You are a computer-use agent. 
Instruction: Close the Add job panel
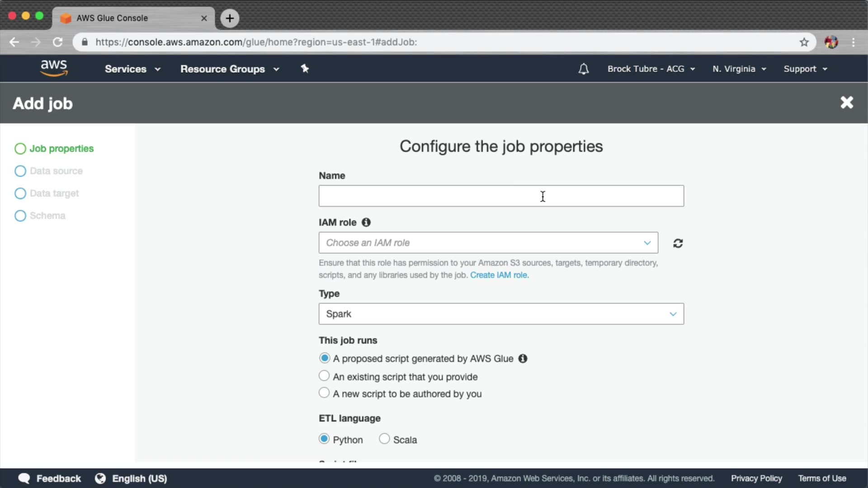(847, 103)
